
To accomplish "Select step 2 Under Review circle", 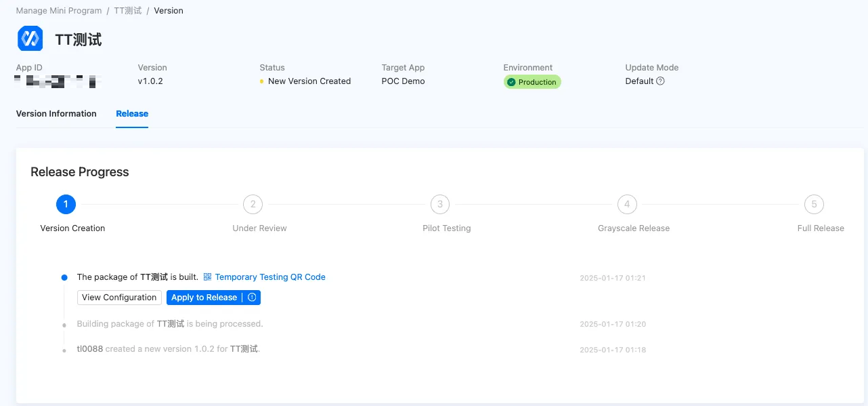I will point(253,204).
